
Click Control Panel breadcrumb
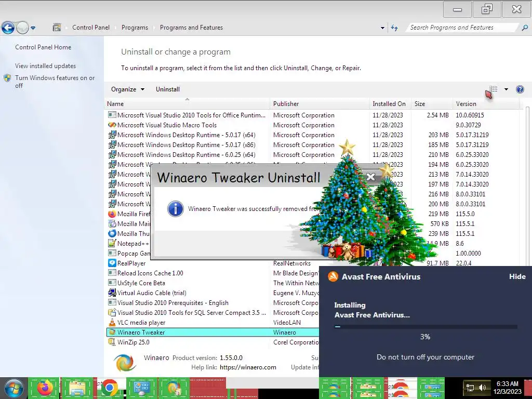[x=91, y=28]
